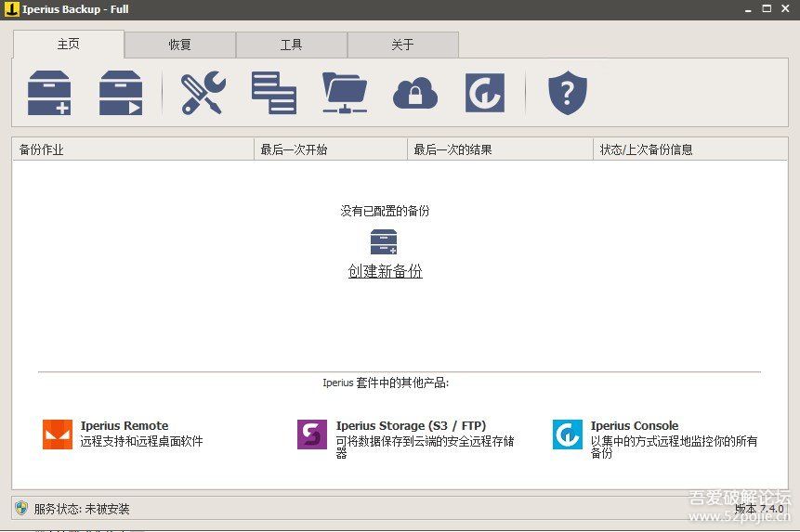Open the log reports list icon

(274, 93)
